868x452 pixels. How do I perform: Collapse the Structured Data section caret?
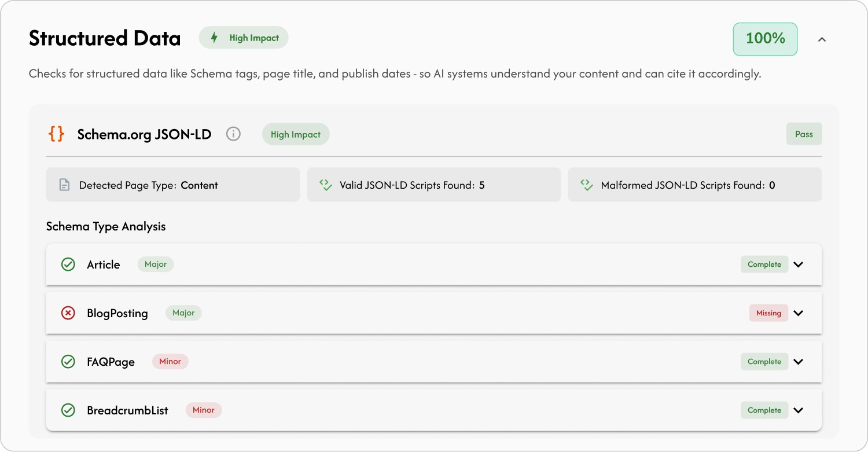822,39
